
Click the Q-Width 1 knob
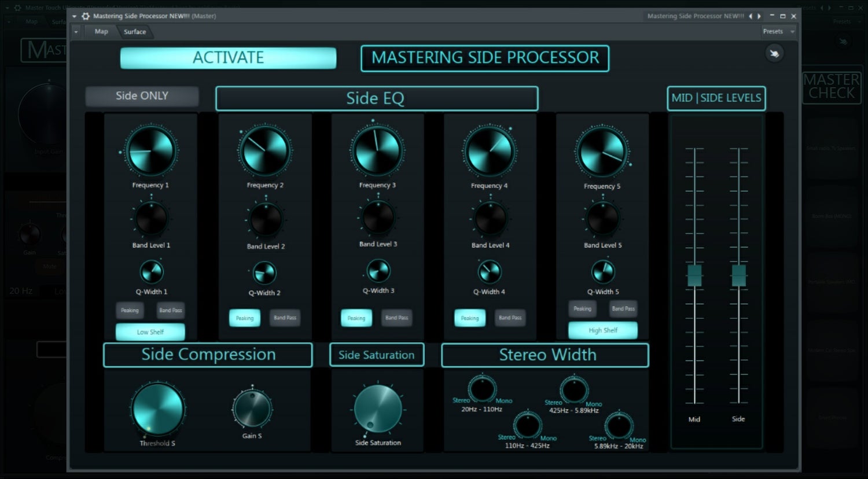151,272
